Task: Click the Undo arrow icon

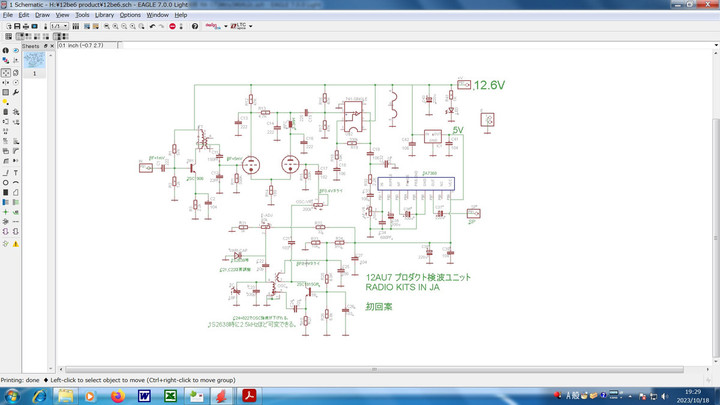Action: click(x=152, y=26)
